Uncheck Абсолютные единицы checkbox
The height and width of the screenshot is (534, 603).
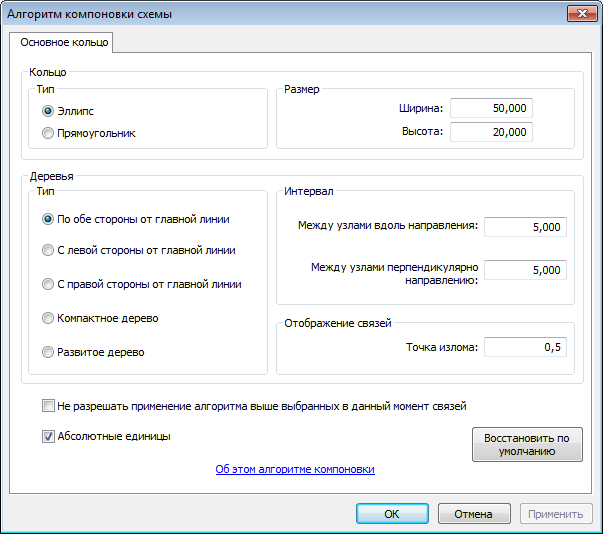coord(48,436)
